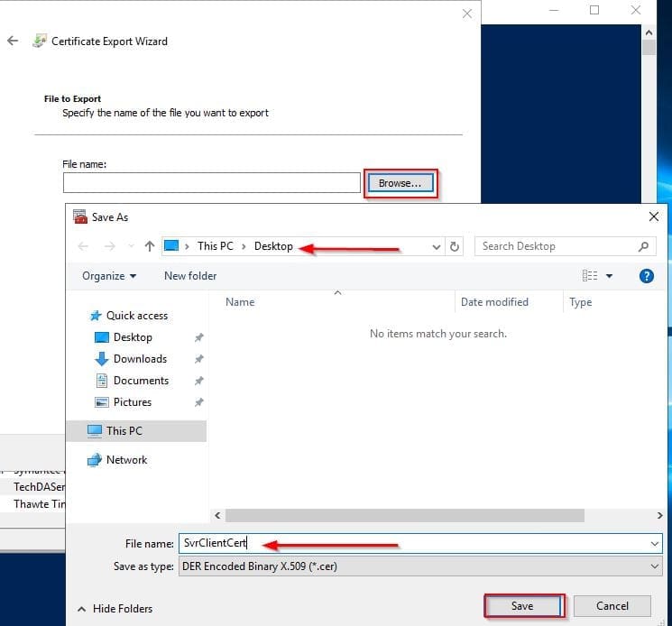Select Downloads in Quick access
Screen dimensions: 672x626
tap(140, 359)
